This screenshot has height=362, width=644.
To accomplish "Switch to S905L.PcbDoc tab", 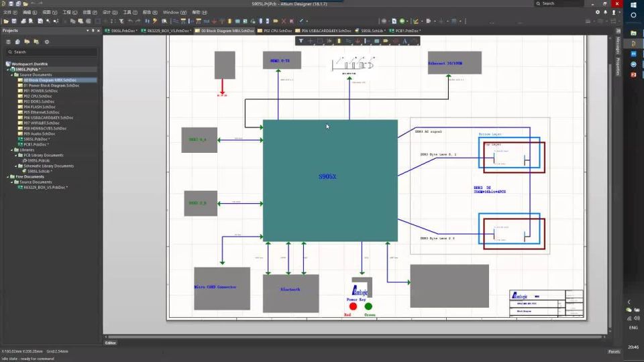I will click(x=121, y=30).
